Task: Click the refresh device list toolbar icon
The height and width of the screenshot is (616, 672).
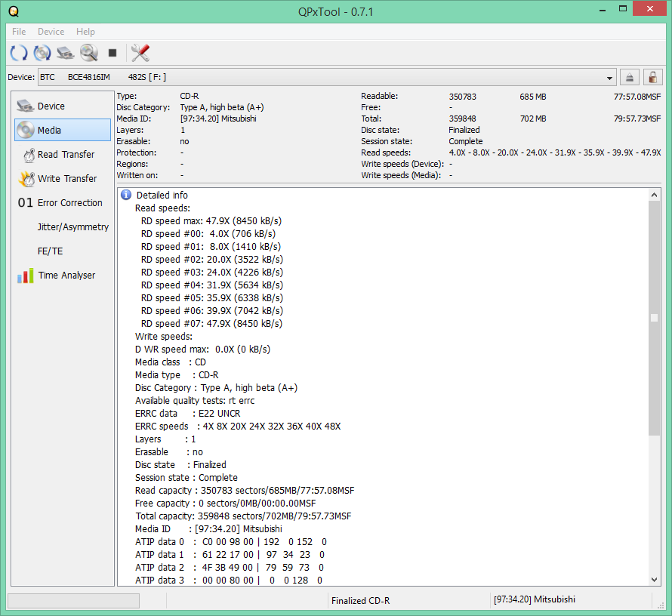Action: 19,53
